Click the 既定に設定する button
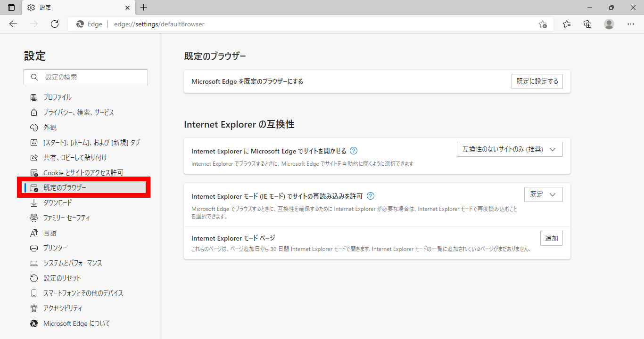Viewport: 644px width, 339px height. coord(537,81)
